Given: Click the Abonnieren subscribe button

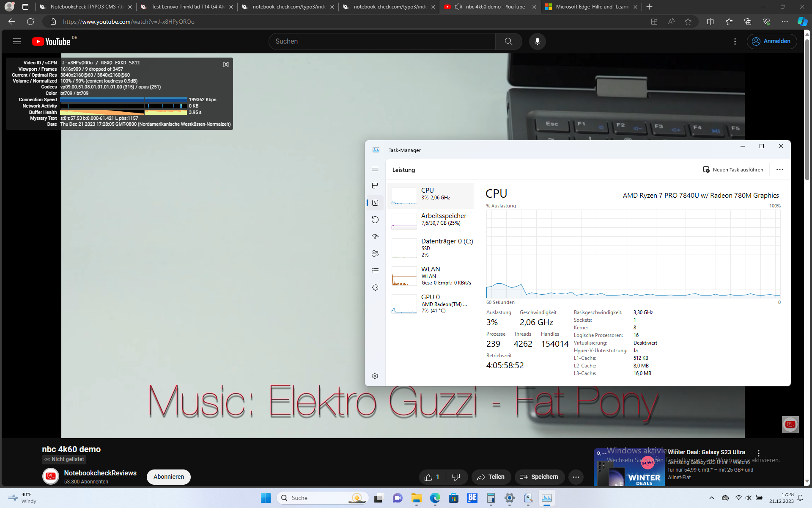Looking at the screenshot, I should 168,477.
